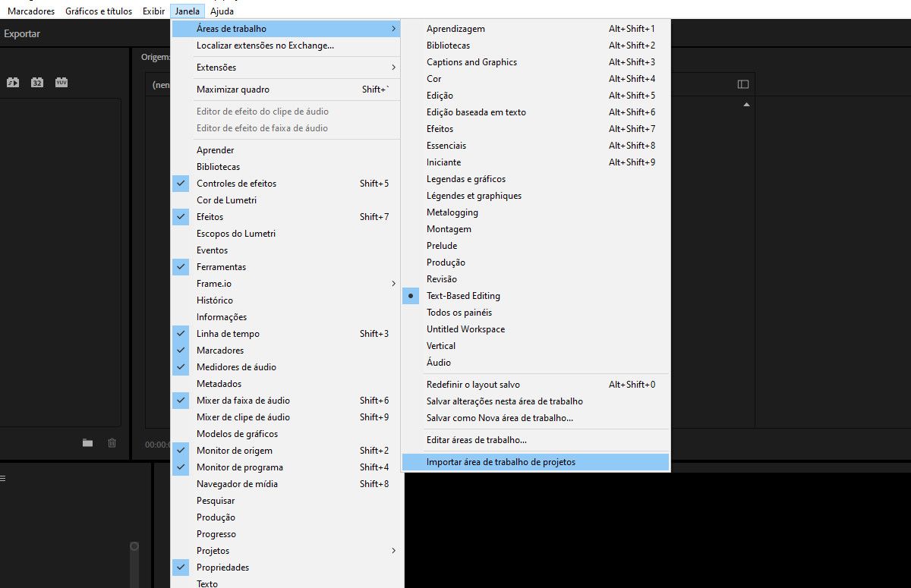Select the Untitled Workspace entry

click(x=536, y=329)
